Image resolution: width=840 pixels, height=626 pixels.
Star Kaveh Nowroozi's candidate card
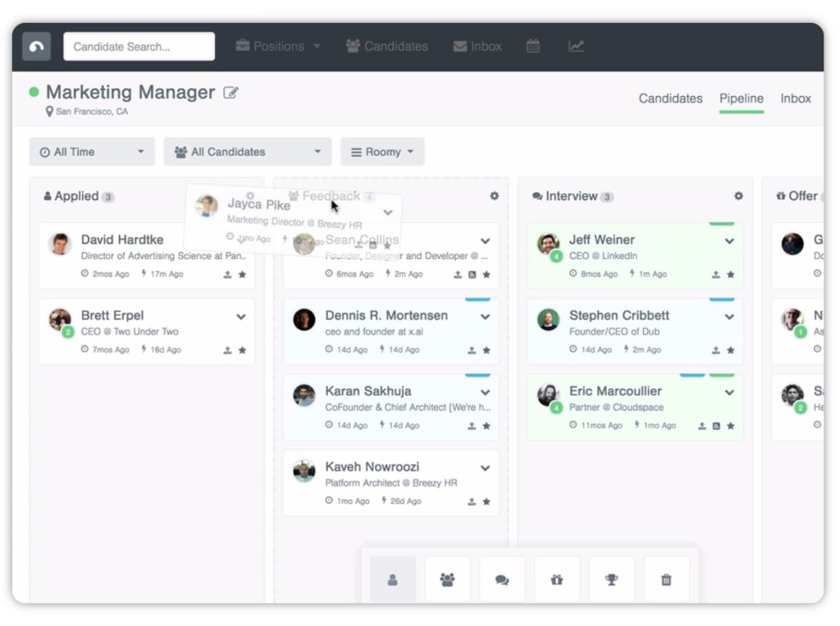coord(486,501)
